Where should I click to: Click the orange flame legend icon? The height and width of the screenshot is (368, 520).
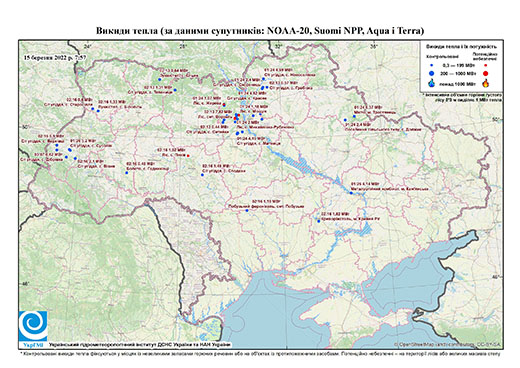[x=486, y=83]
